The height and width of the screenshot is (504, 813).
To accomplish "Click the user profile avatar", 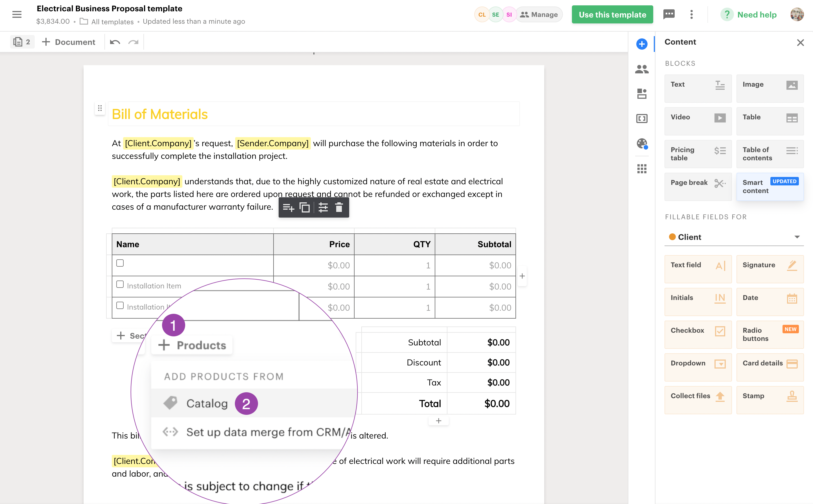I will click(797, 14).
